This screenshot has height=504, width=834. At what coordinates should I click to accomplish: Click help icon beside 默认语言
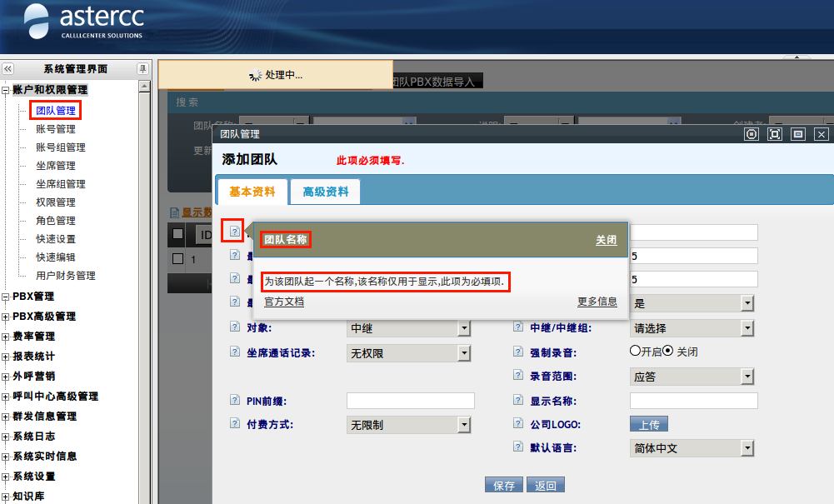click(518, 447)
